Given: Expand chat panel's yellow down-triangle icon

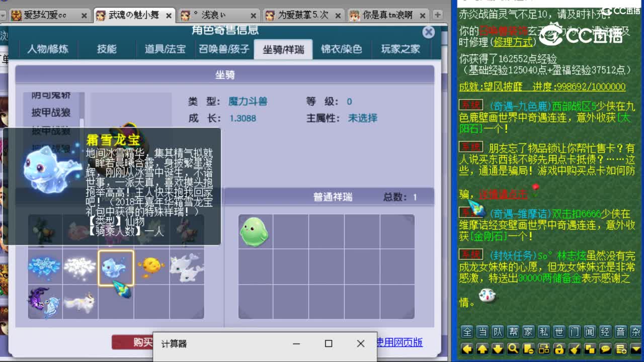Looking at the screenshot, I should coord(636,348).
